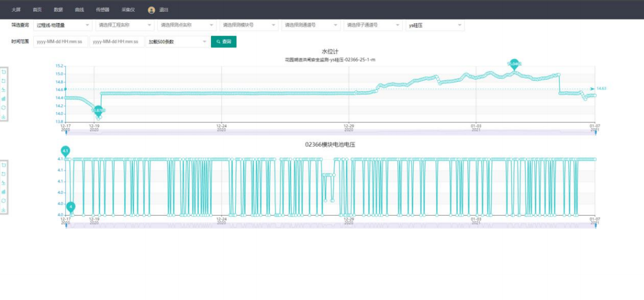
Task: Activate area zoom in battery voltage chart toolbox
Action: pos(4,165)
